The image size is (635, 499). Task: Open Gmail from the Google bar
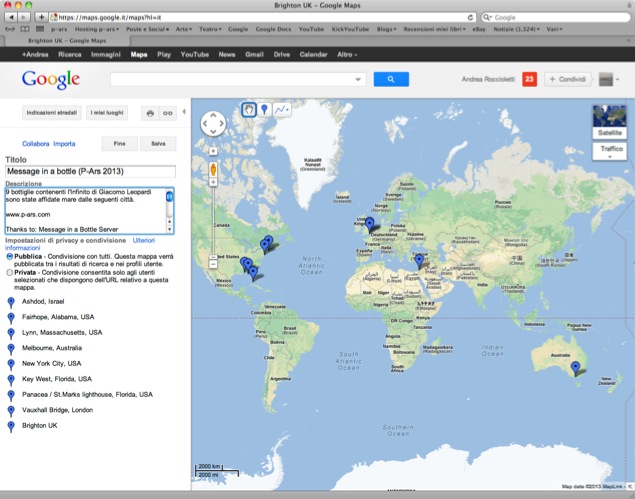coord(254,55)
